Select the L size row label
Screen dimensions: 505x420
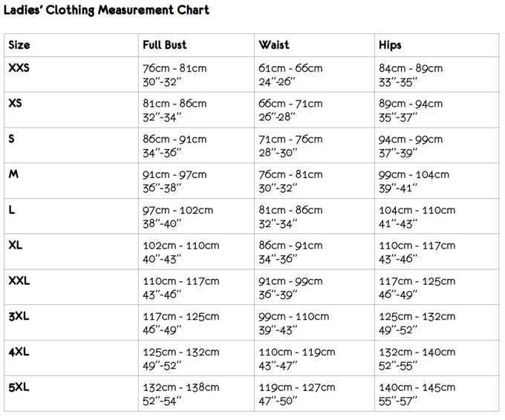point(11,210)
